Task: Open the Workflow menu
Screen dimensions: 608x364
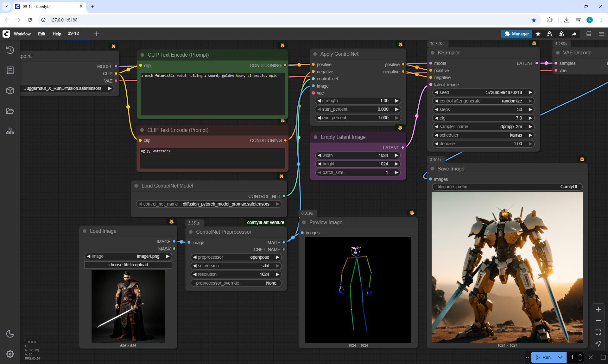Action: [x=22, y=34]
